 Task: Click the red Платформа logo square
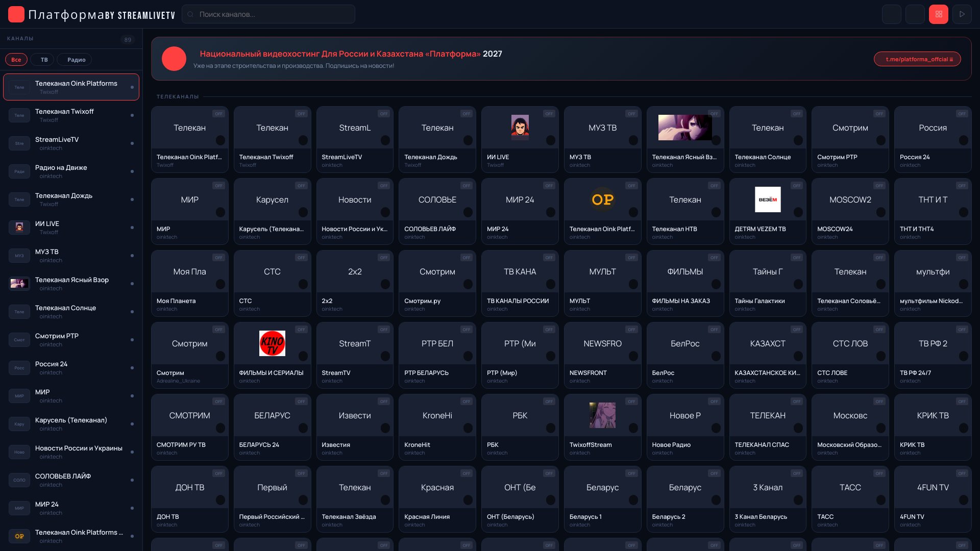(16, 14)
